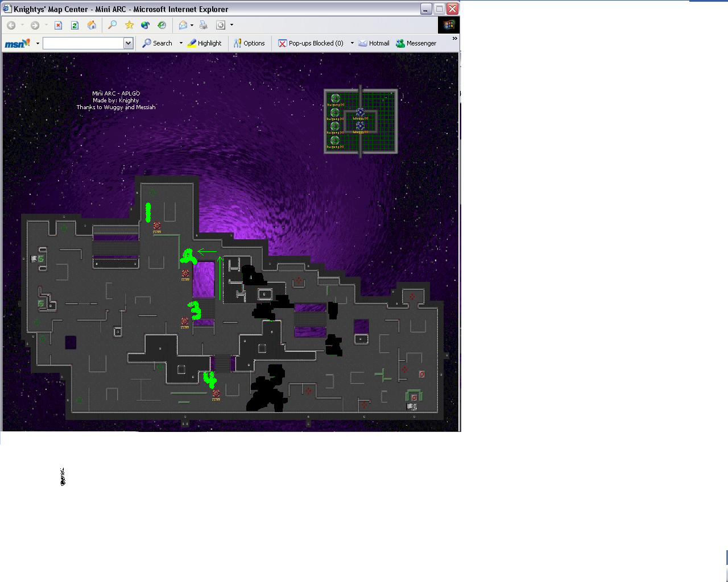
Task: Toggle the MSN toolbar Highlight button
Action: pos(204,43)
